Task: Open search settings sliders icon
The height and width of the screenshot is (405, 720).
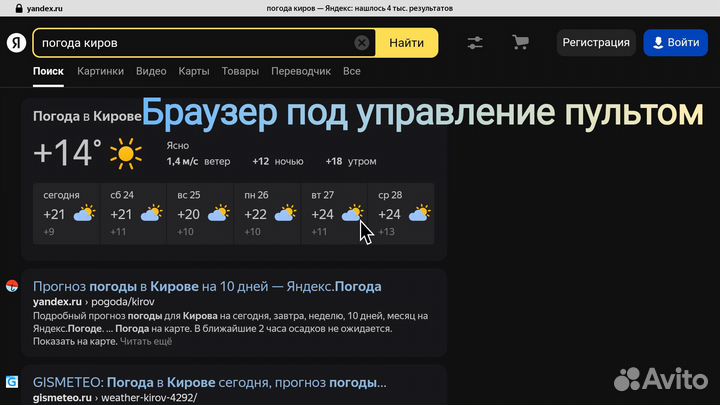Action: pyautogui.click(x=475, y=43)
